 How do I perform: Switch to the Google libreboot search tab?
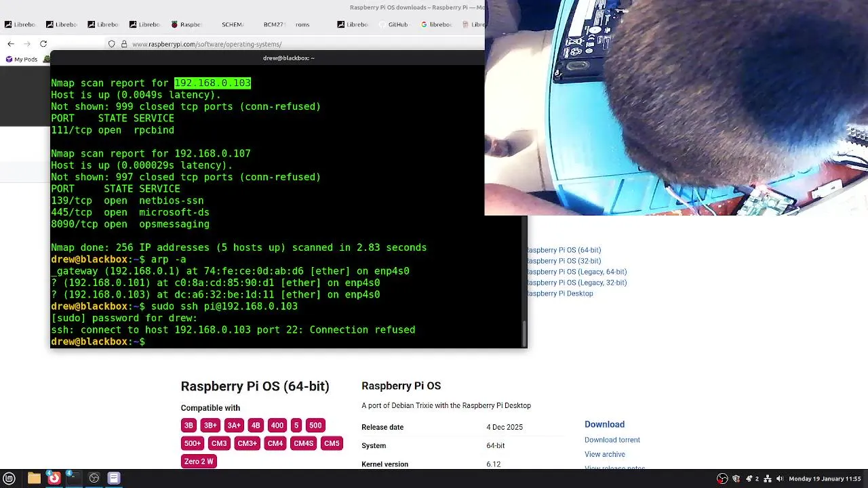(435, 24)
